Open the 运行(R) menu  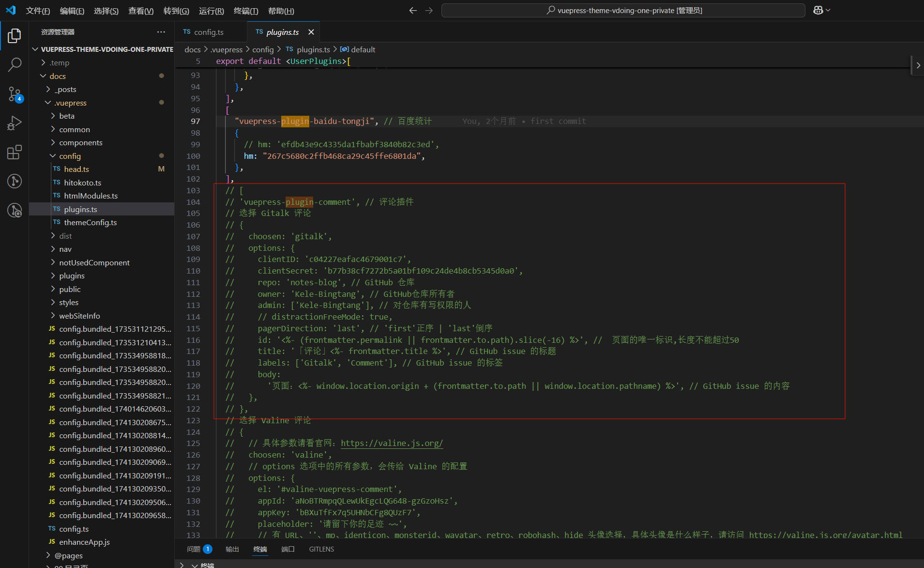pos(212,11)
